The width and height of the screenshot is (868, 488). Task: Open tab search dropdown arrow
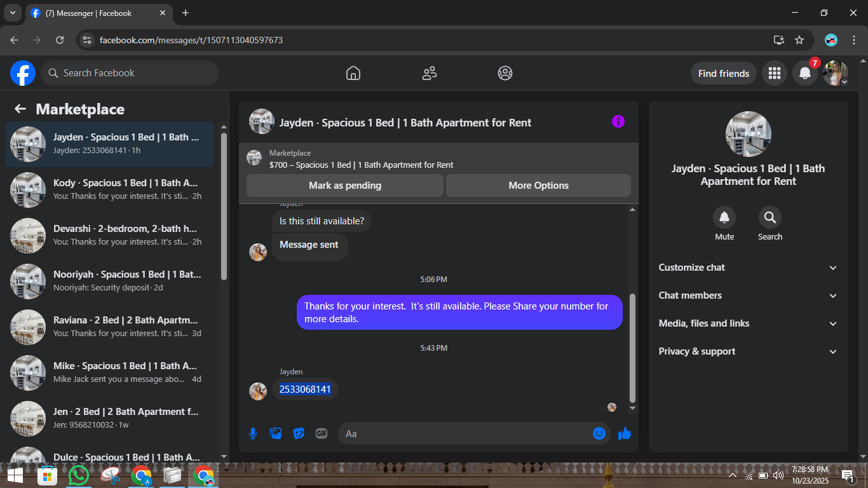coord(13,13)
